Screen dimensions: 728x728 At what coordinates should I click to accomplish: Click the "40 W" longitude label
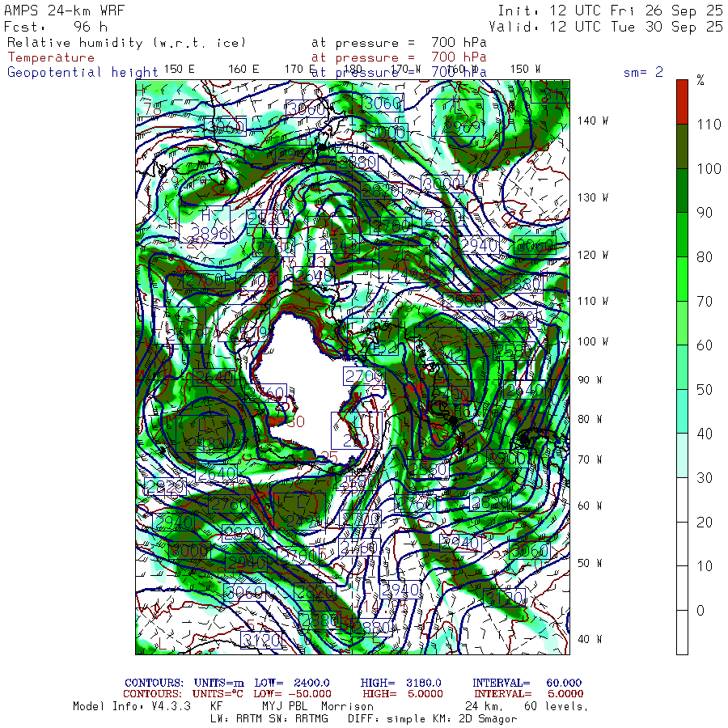point(590,639)
